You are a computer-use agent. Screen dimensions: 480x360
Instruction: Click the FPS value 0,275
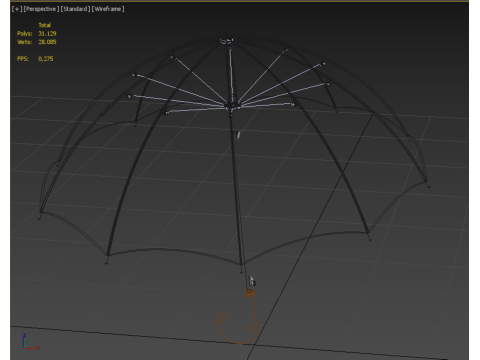(46, 59)
